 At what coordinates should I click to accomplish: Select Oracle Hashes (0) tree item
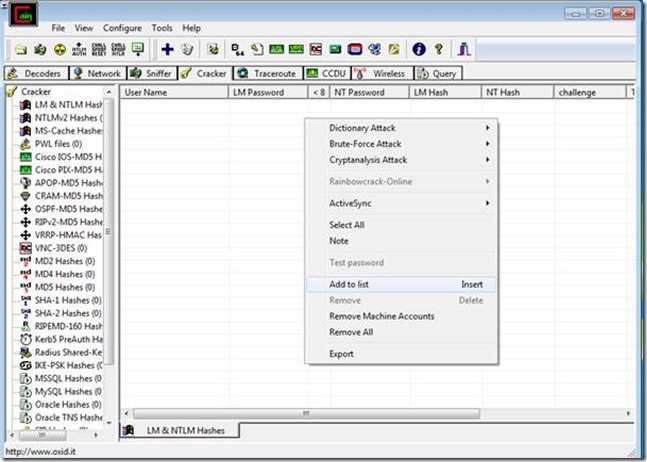[x=61, y=405]
